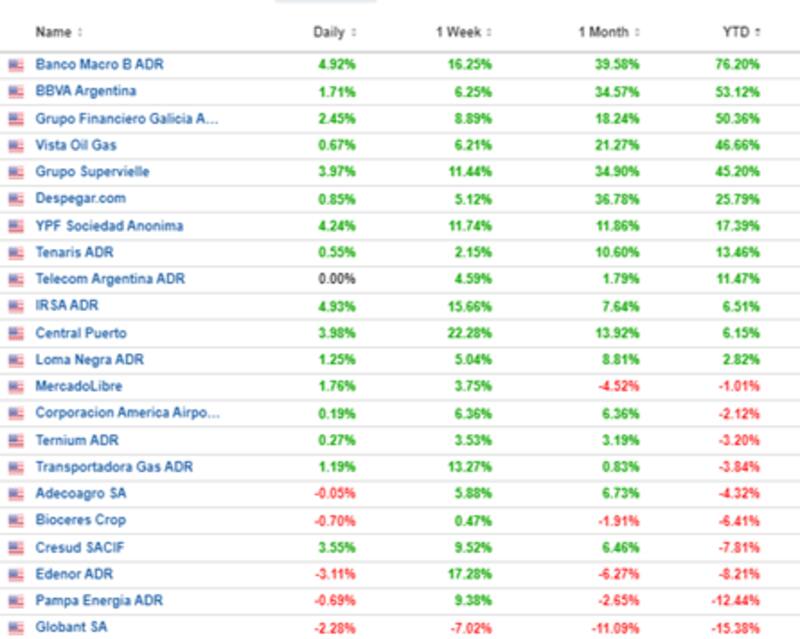
Task: Click the flag icon beside Tenaris ADR
Action: [x=15, y=253]
